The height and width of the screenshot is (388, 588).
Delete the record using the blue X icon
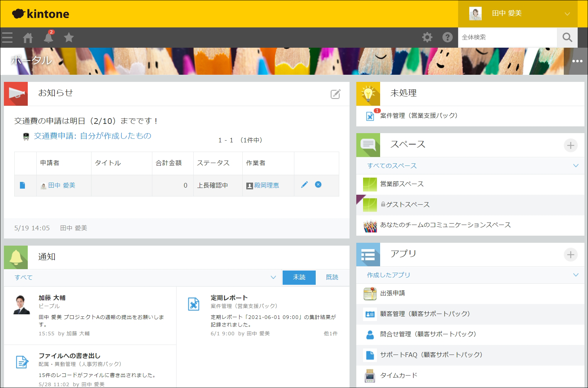(x=318, y=185)
